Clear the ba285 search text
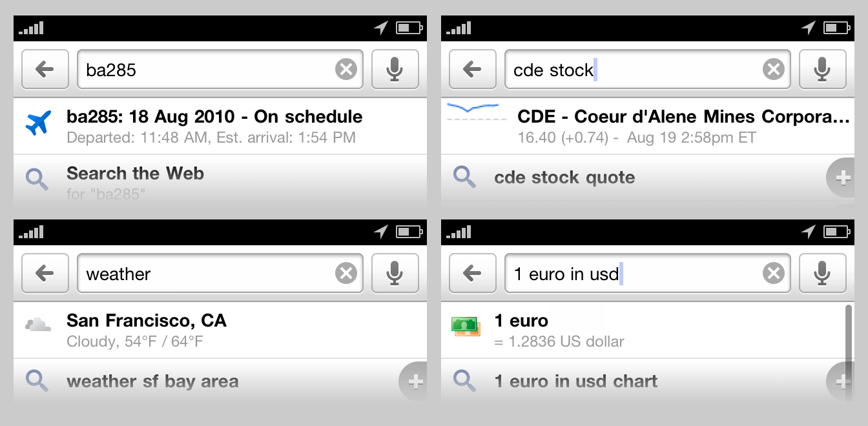The height and width of the screenshot is (426, 868). pos(346,69)
